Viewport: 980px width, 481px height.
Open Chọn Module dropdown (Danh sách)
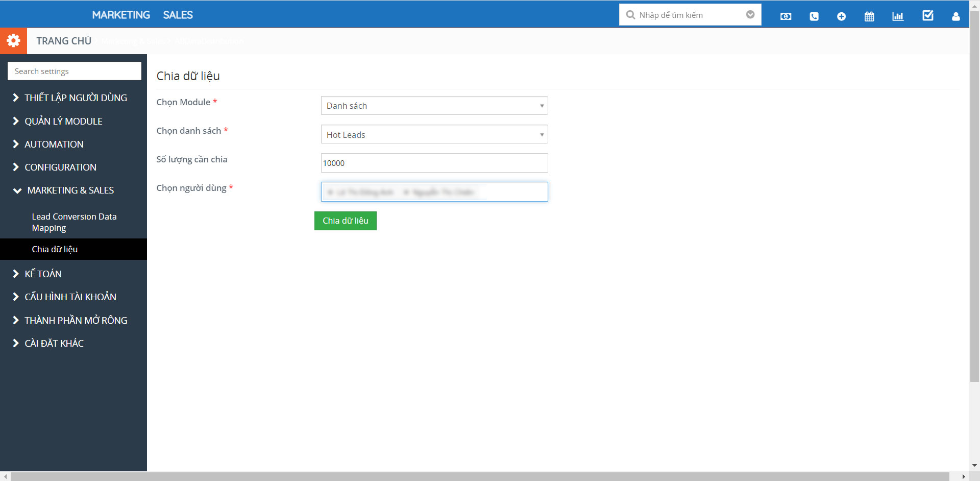pyautogui.click(x=434, y=106)
